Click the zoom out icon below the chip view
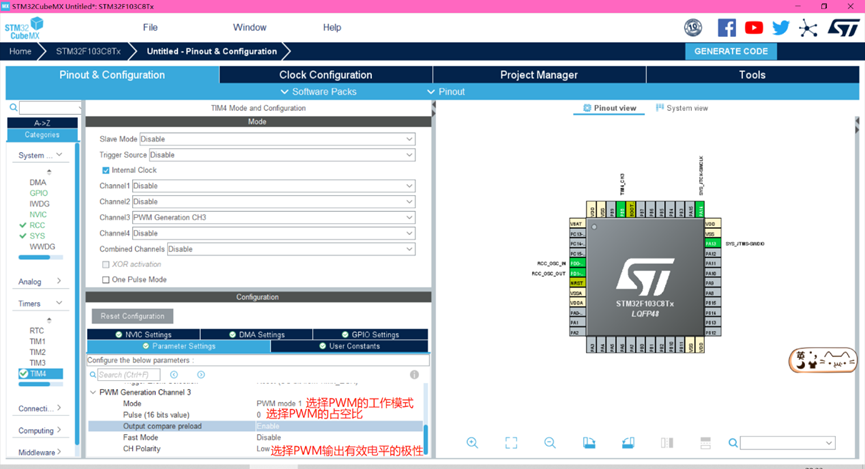The height and width of the screenshot is (469, 865). pyautogui.click(x=550, y=443)
